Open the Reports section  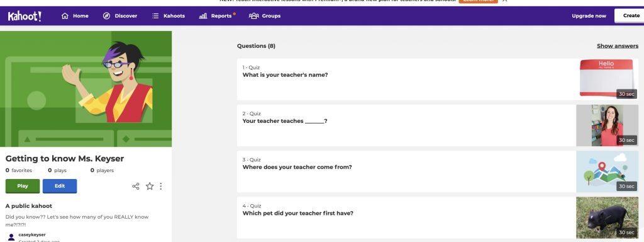point(217,16)
